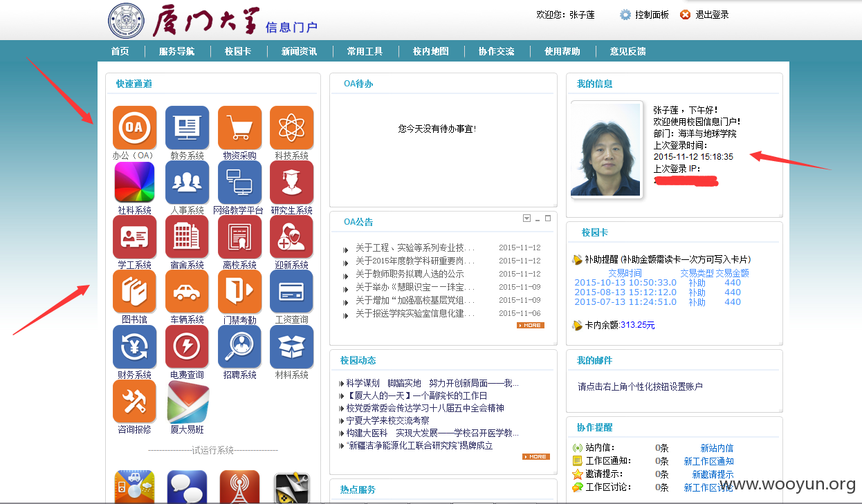
Task: Open news 校党委常委会传达学习十八届五中全会精神
Action: (x=425, y=408)
